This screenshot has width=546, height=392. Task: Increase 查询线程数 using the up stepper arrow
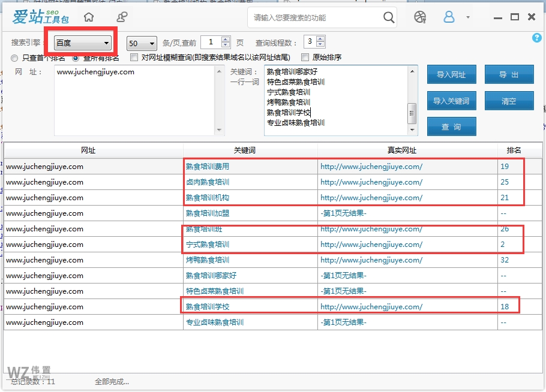click(321, 39)
